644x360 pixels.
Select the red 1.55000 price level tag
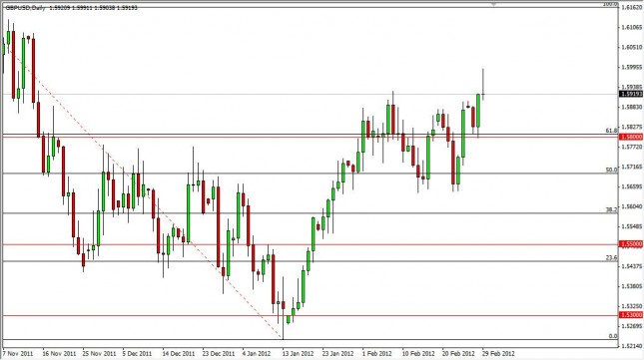[x=630, y=244]
